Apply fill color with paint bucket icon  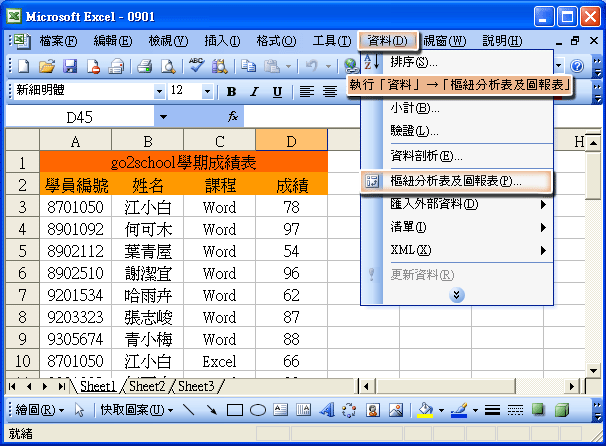(x=425, y=409)
